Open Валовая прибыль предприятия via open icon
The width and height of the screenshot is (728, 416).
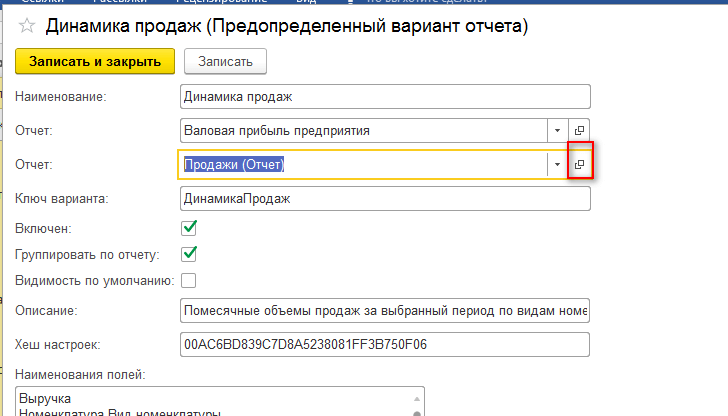579,130
